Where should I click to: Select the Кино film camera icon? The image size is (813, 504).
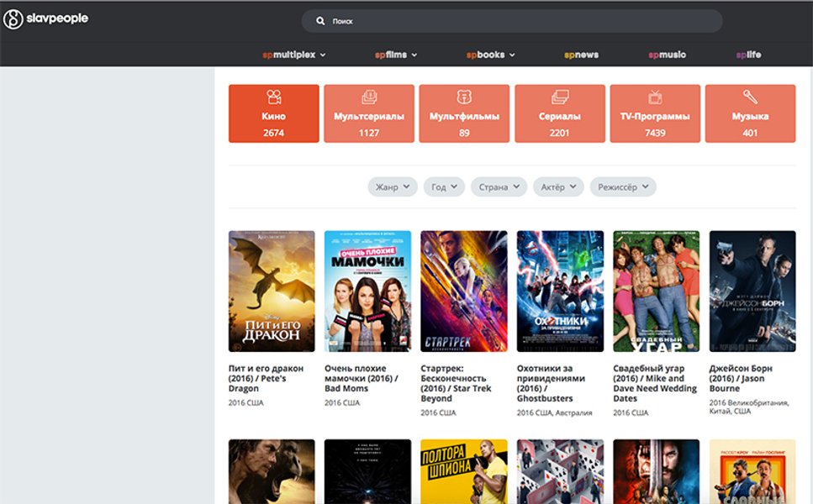tap(273, 97)
